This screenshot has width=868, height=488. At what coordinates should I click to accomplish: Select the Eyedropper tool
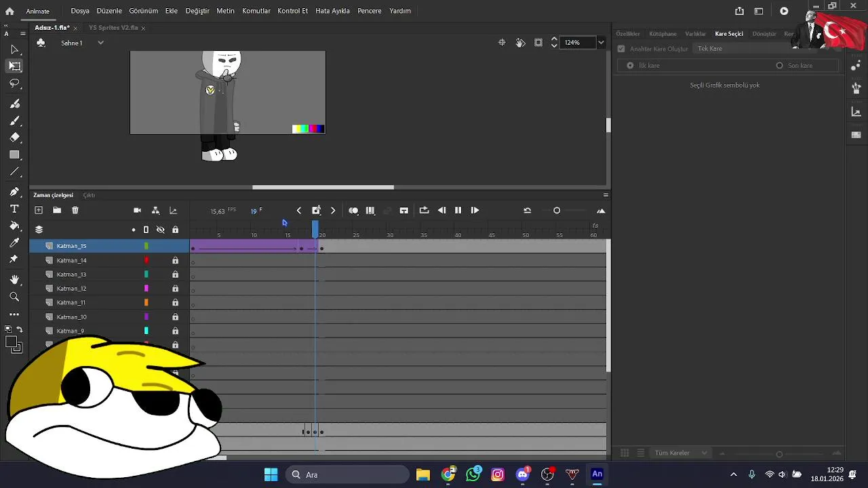(15, 243)
